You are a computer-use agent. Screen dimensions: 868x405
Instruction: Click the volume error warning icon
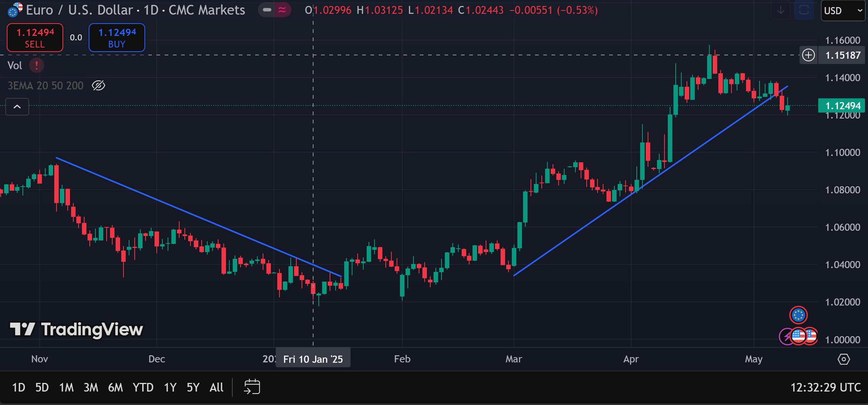pos(36,65)
